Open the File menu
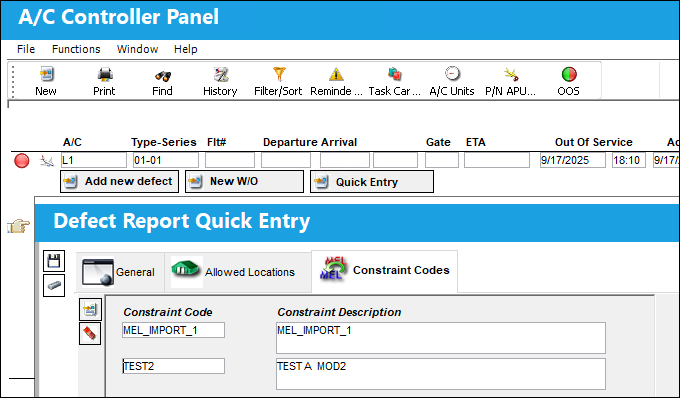 pyautogui.click(x=26, y=49)
